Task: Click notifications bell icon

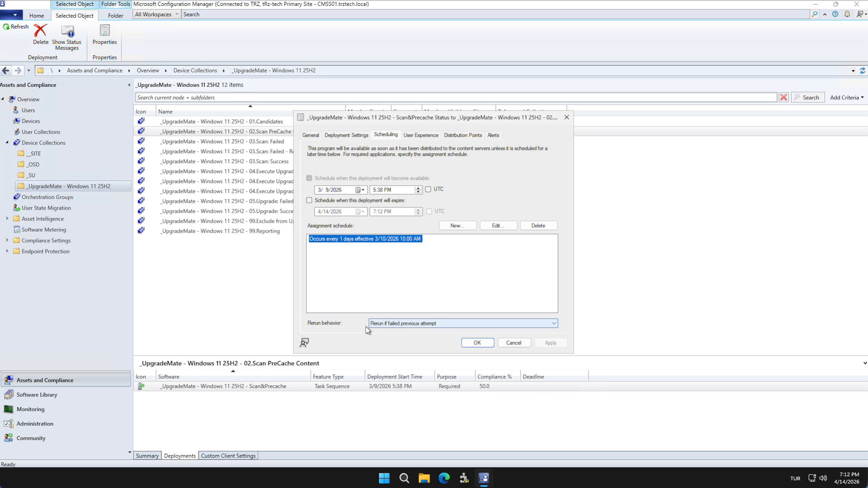Action: point(847,14)
